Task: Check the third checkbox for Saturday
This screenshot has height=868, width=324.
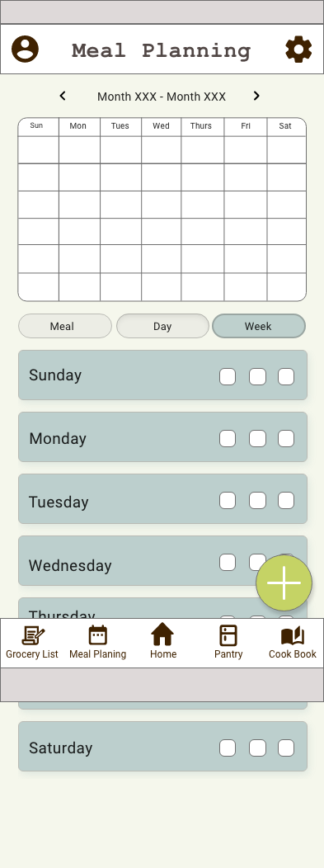Action: point(286,748)
